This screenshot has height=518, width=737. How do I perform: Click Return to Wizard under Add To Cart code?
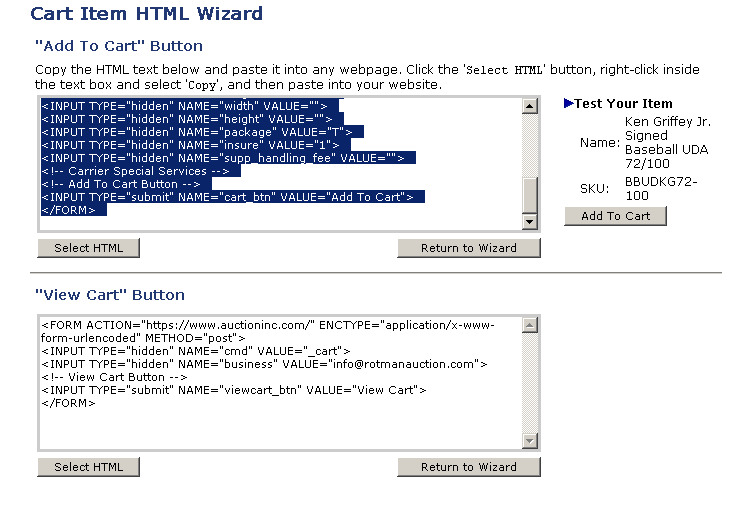click(x=469, y=248)
